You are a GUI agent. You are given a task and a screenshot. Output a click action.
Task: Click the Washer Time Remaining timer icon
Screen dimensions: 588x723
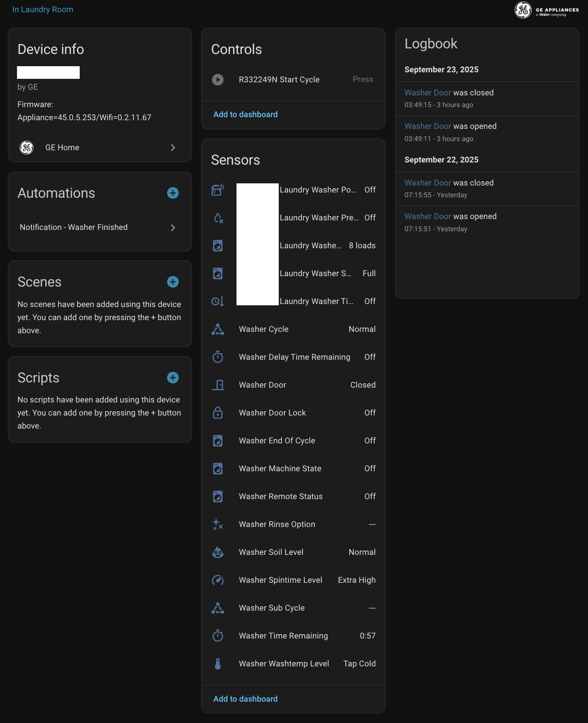[218, 636]
